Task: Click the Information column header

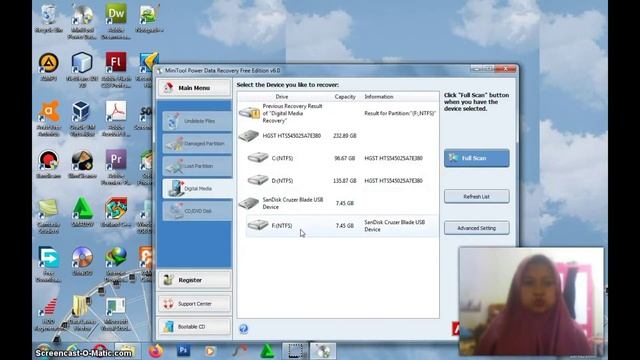Action: click(379, 97)
